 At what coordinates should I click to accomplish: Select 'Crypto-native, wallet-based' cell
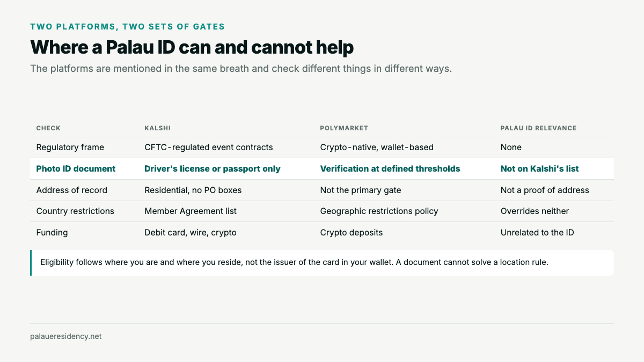[377, 147]
